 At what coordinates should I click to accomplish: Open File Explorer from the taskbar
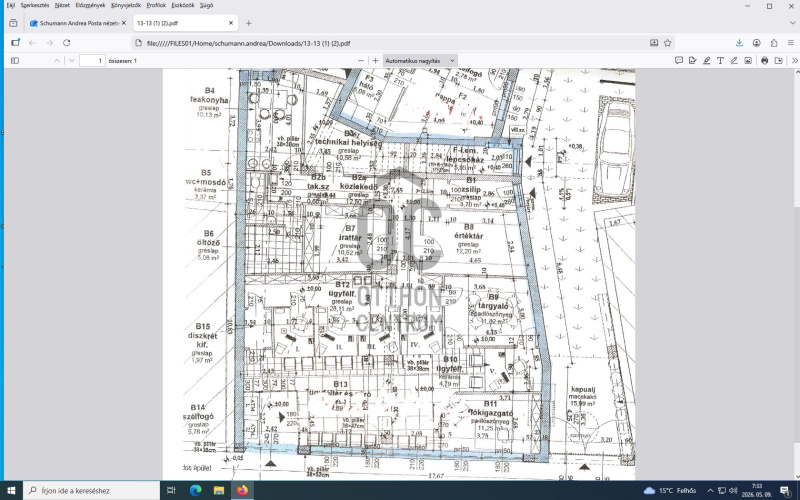point(219,490)
